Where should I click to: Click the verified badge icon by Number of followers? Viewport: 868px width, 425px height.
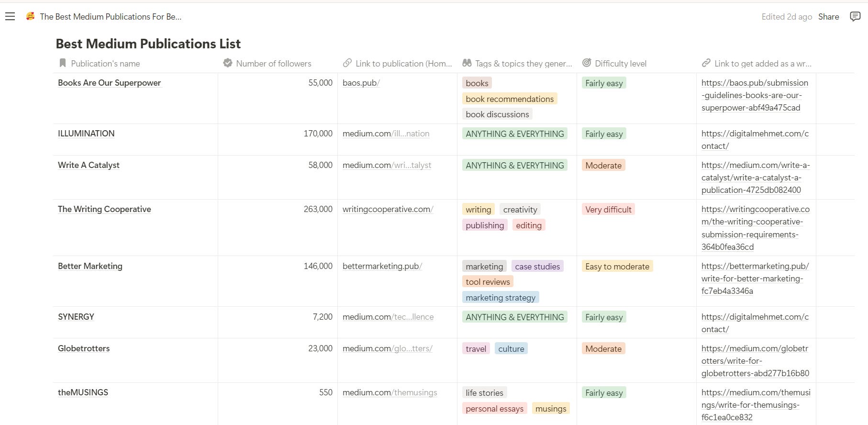(228, 63)
